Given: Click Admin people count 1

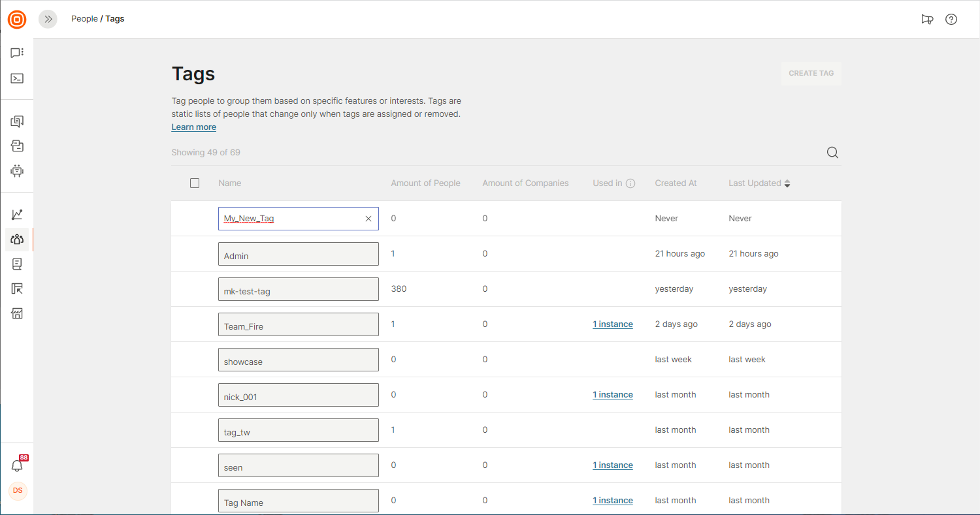Looking at the screenshot, I should tap(393, 254).
